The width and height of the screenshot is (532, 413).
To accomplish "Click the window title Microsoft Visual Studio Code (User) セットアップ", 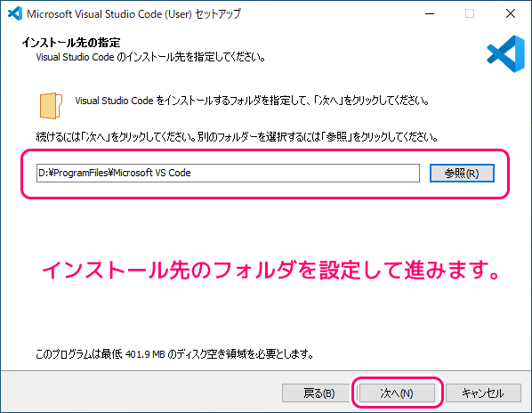I will pos(133,14).
